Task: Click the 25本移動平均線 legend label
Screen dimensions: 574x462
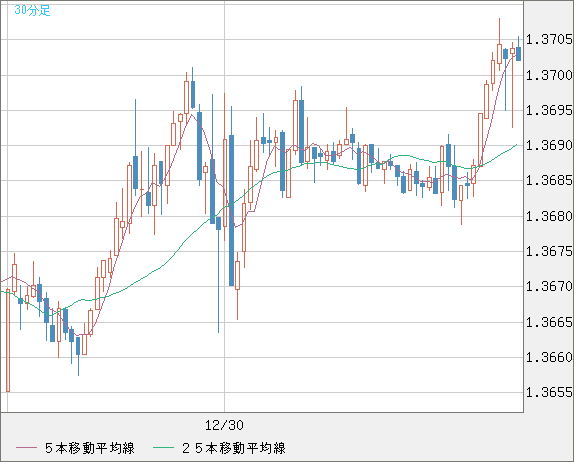Action: (234, 448)
